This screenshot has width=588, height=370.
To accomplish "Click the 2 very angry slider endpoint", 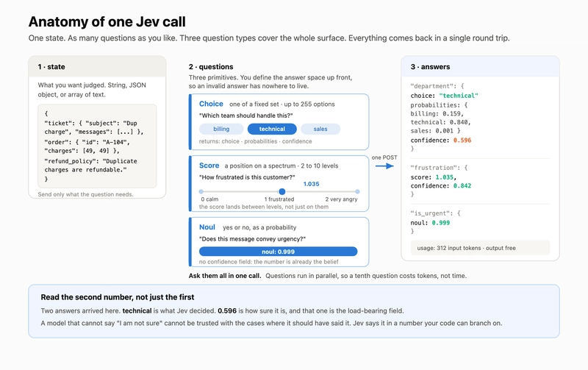I will [357, 192].
